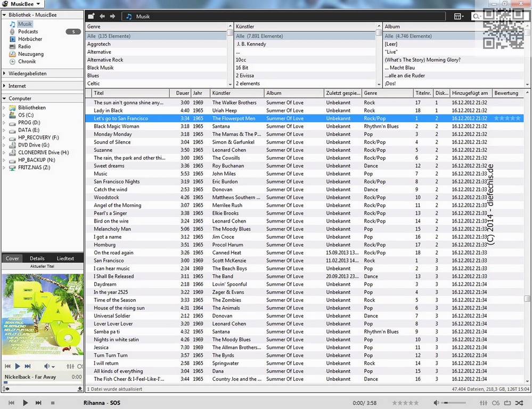Select DVD Drive (G:)
The width and height of the screenshot is (532, 409).
tap(34, 145)
